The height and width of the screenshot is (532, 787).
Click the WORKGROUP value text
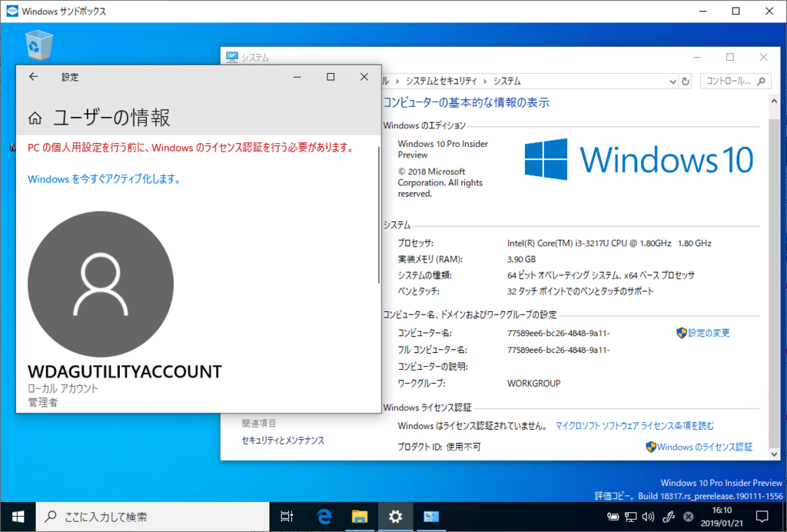click(534, 384)
